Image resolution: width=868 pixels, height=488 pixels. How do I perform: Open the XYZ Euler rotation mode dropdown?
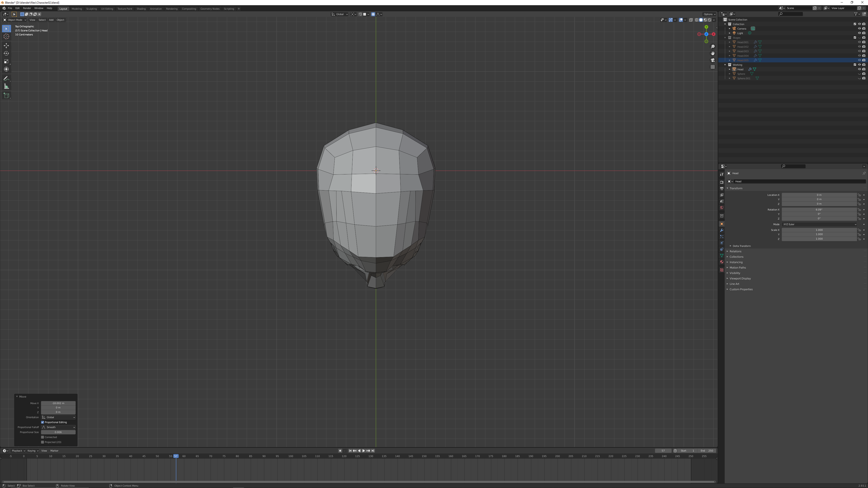[x=819, y=224]
